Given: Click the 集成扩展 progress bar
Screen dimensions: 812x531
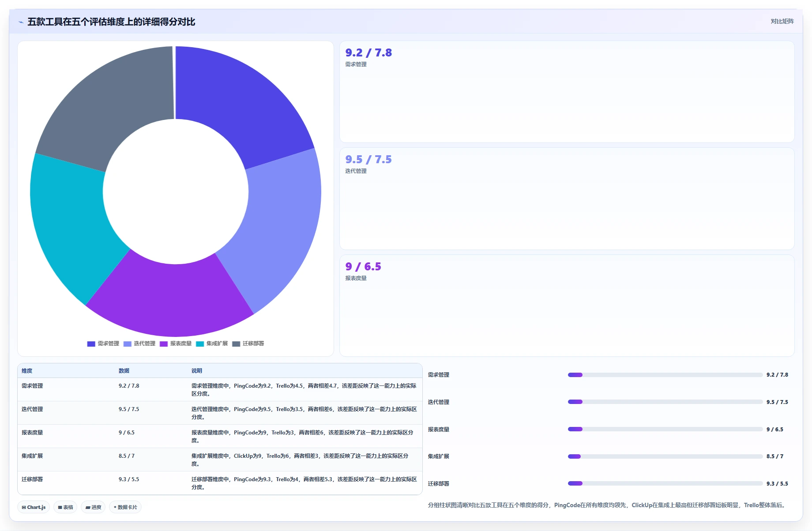Looking at the screenshot, I should [665, 456].
